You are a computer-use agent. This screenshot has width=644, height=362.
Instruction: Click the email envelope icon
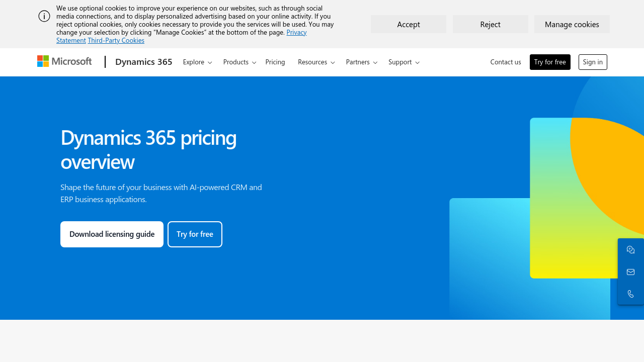pos(630,272)
